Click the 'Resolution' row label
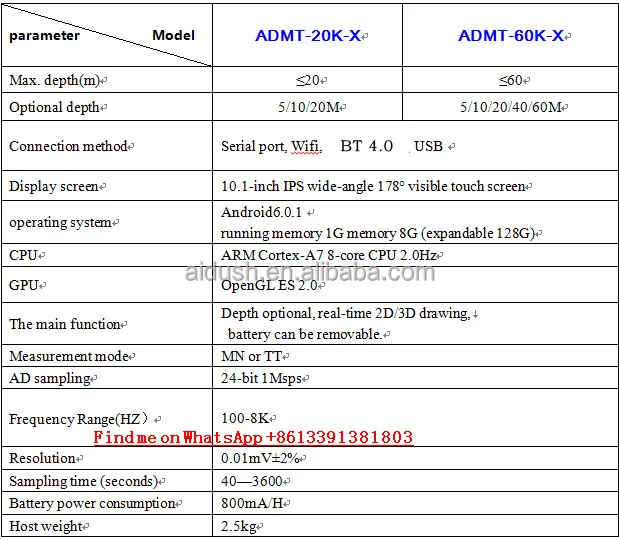 tap(42, 458)
